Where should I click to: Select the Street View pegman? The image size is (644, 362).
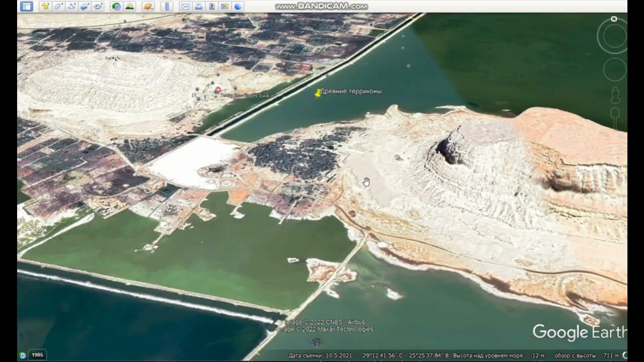pos(615,95)
